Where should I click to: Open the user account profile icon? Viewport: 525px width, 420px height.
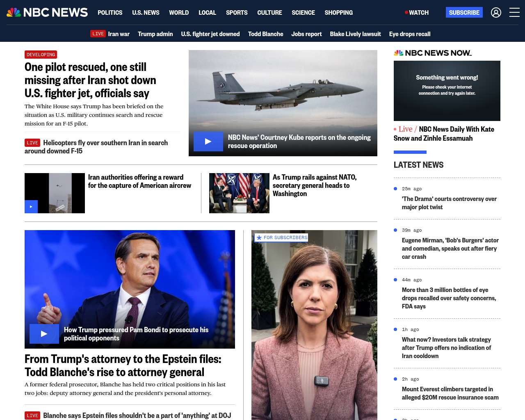[496, 13]
